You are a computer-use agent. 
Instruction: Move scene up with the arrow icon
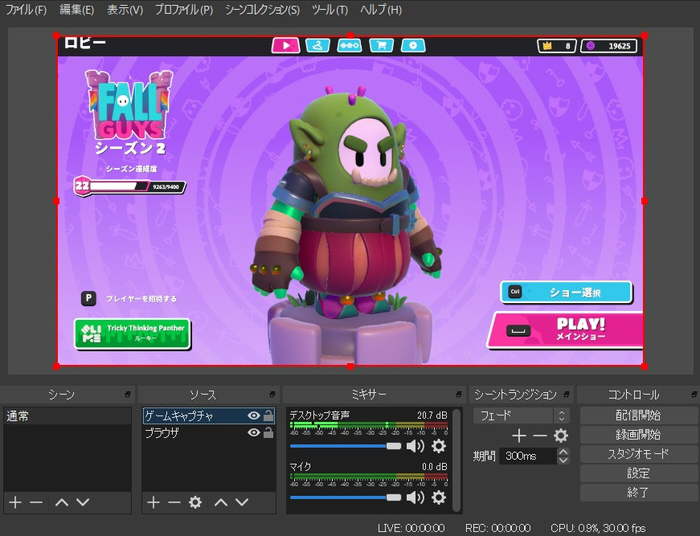(x=62, y=503)
